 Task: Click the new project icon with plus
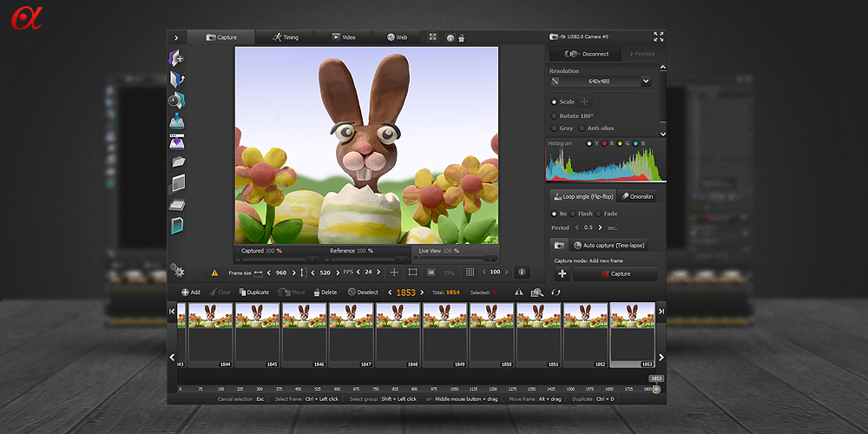click(x=176, y=57)
